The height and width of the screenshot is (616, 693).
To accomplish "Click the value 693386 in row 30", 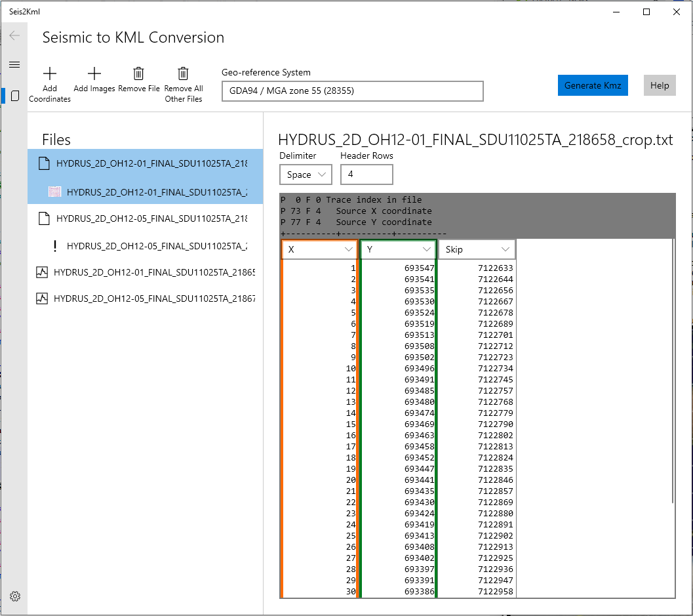I will click(419, 591).
